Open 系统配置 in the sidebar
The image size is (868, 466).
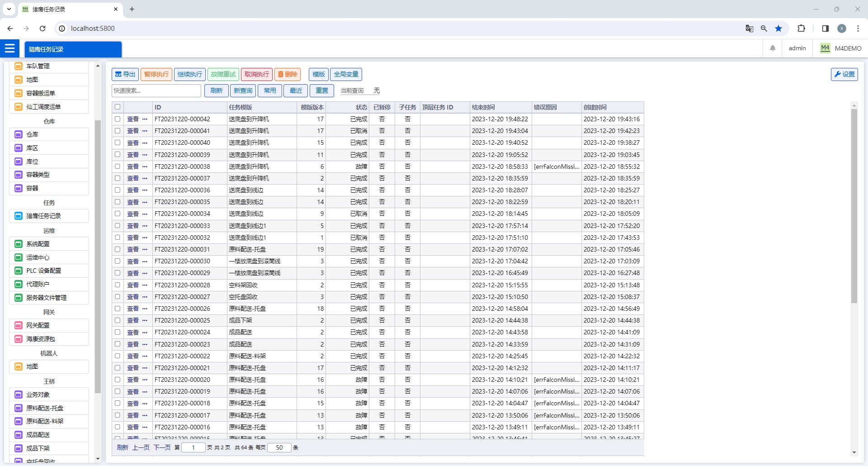tap(49, 244)
